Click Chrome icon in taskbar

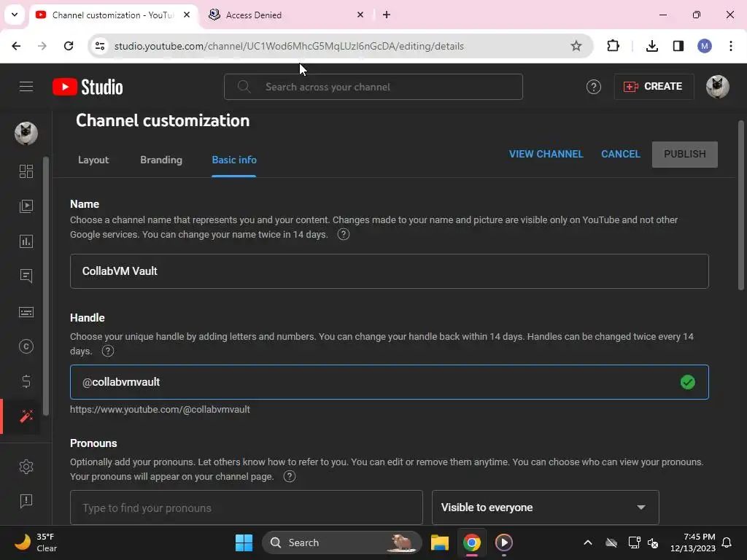pos(472,542)
